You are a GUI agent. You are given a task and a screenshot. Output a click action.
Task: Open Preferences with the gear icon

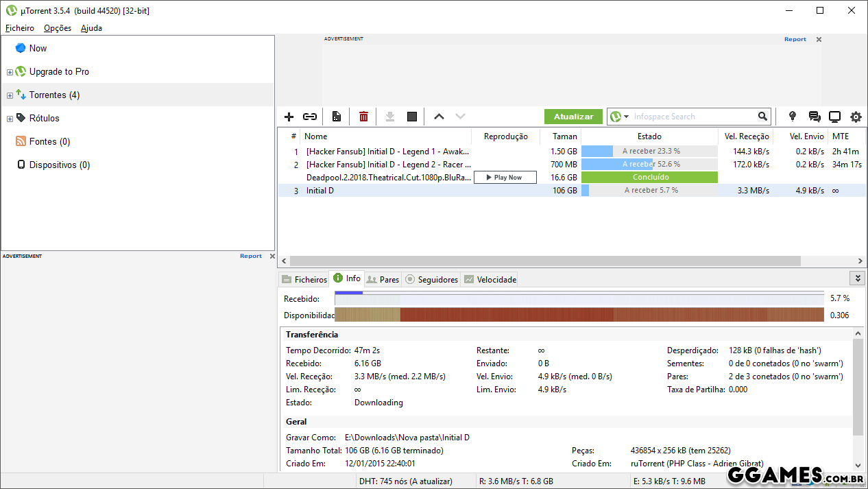[x=856, y=117]
